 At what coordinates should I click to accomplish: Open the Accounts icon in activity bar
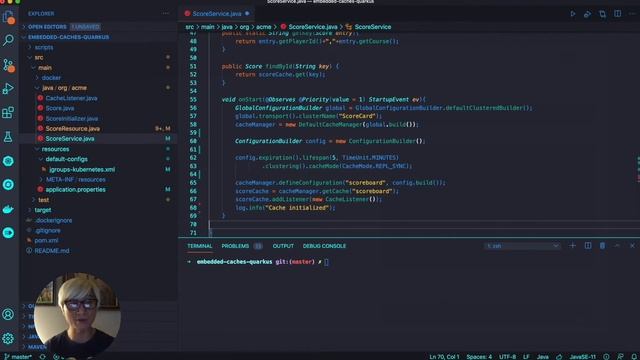coord(8,314)
